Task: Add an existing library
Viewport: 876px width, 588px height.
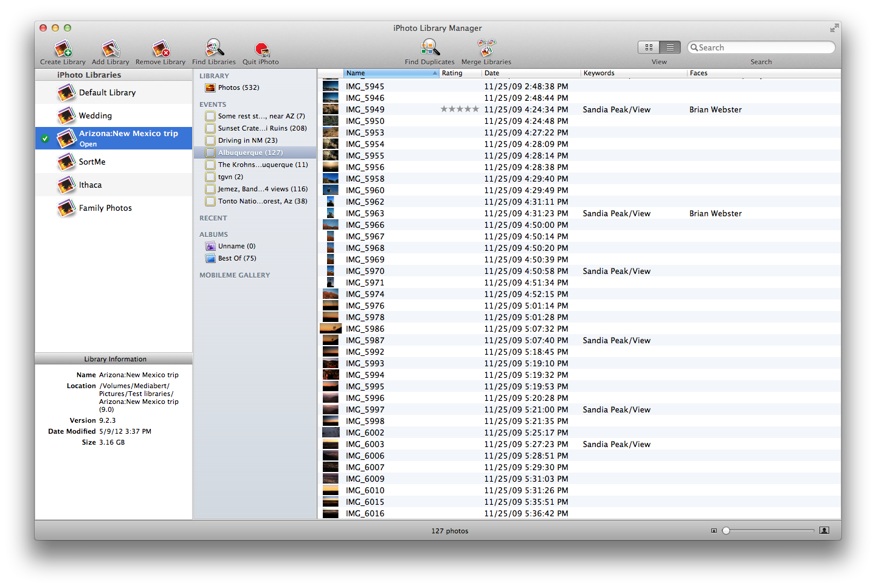Action: pos(110,51)
